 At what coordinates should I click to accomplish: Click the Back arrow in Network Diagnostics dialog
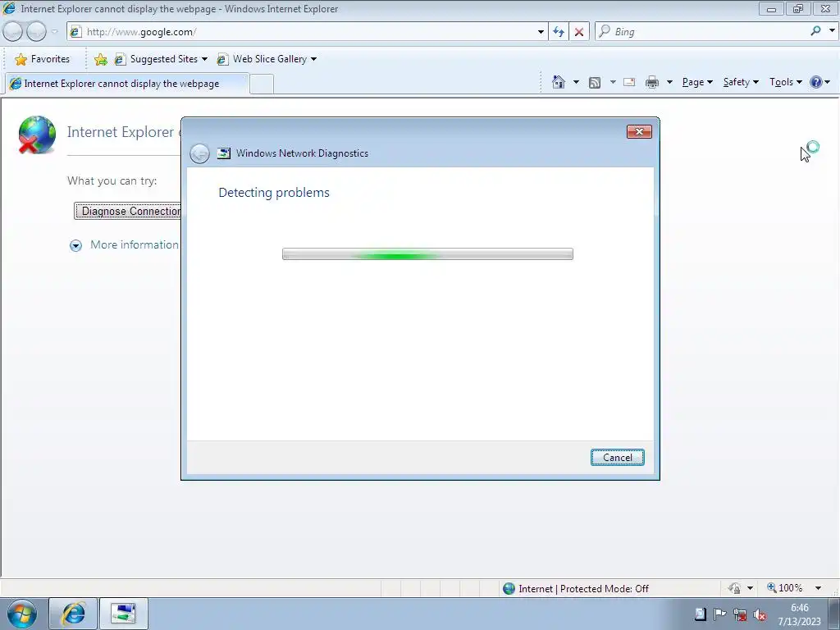coord(200,153)
